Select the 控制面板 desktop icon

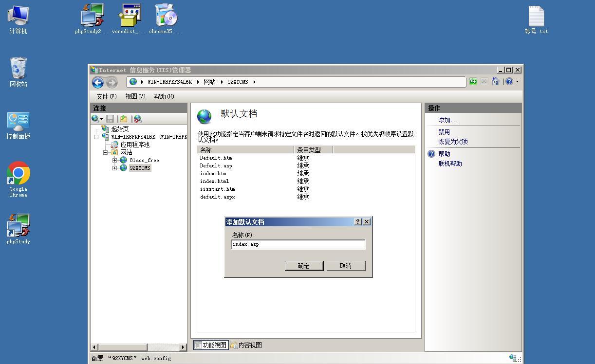18,126
